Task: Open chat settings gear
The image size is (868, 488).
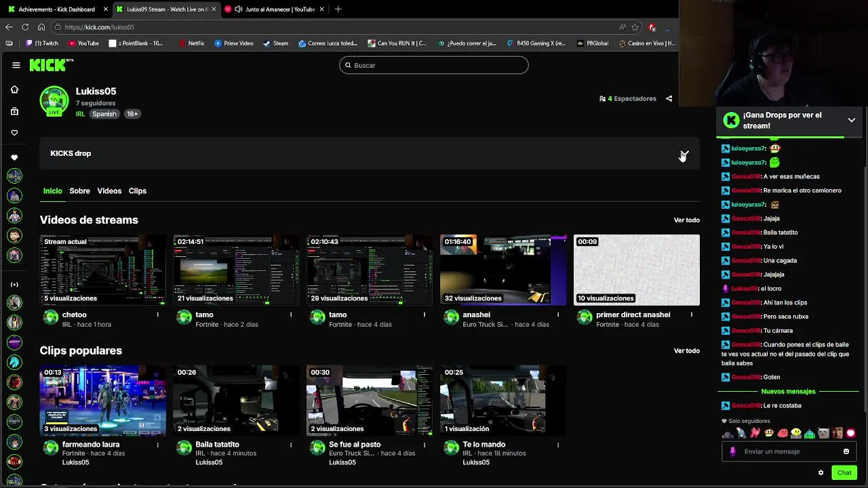Action: [x=821, y=472]
